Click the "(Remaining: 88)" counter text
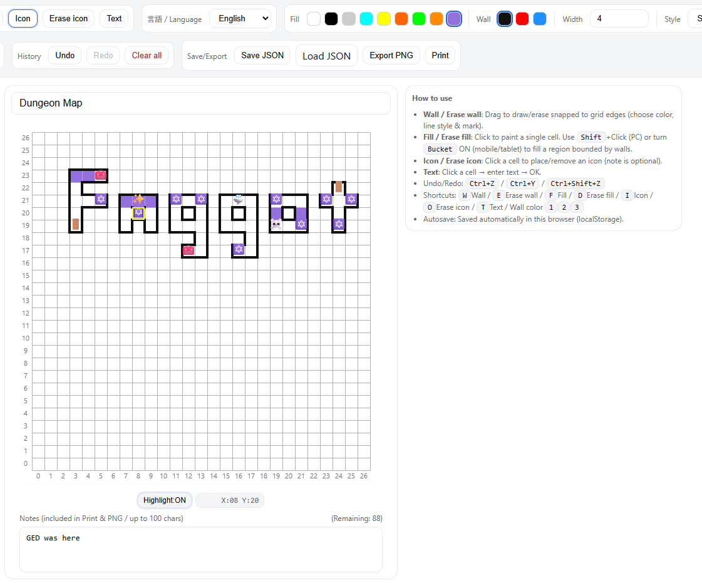The width and height of the screenshot is (702, 588). [x=357, y=518]
